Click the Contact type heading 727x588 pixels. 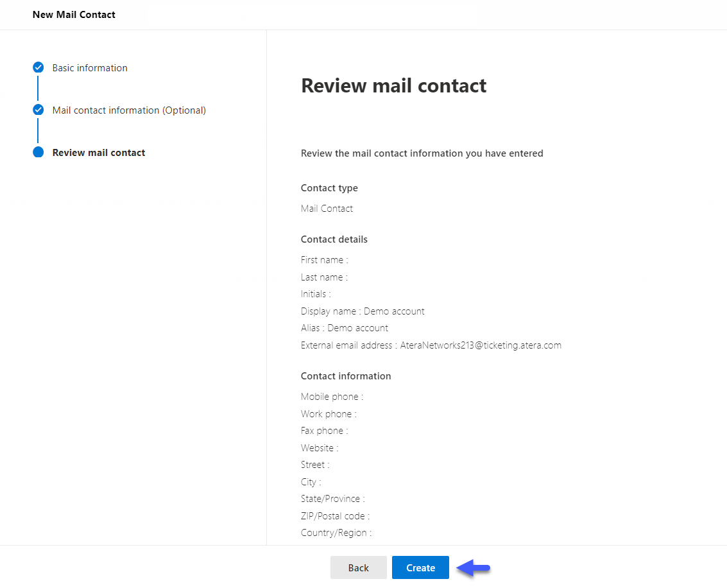coord(329,188)
